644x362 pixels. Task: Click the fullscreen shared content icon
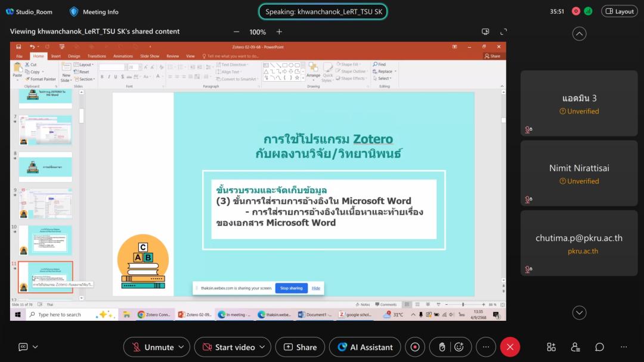504,32
